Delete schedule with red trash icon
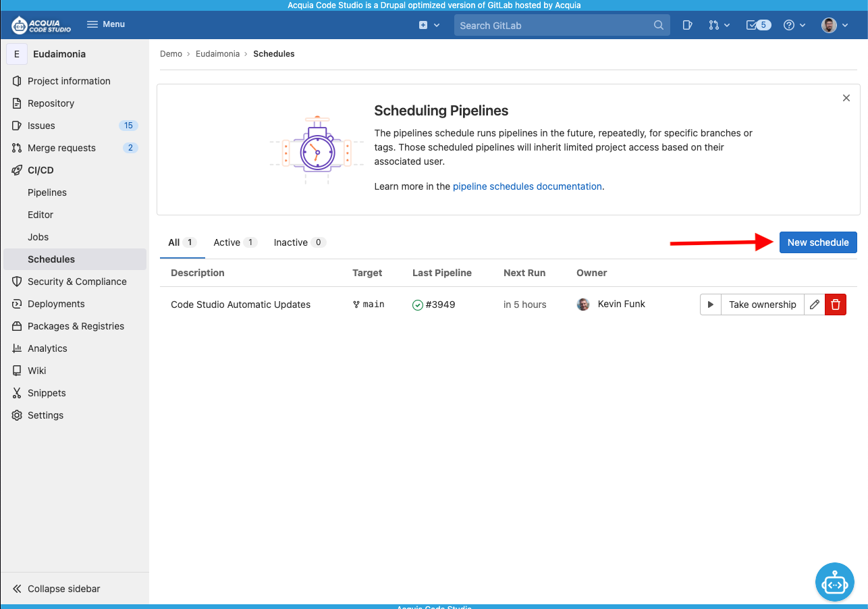The height and width of the screenshot is (609, 868). pyautogui.click(x=836, y=304)
